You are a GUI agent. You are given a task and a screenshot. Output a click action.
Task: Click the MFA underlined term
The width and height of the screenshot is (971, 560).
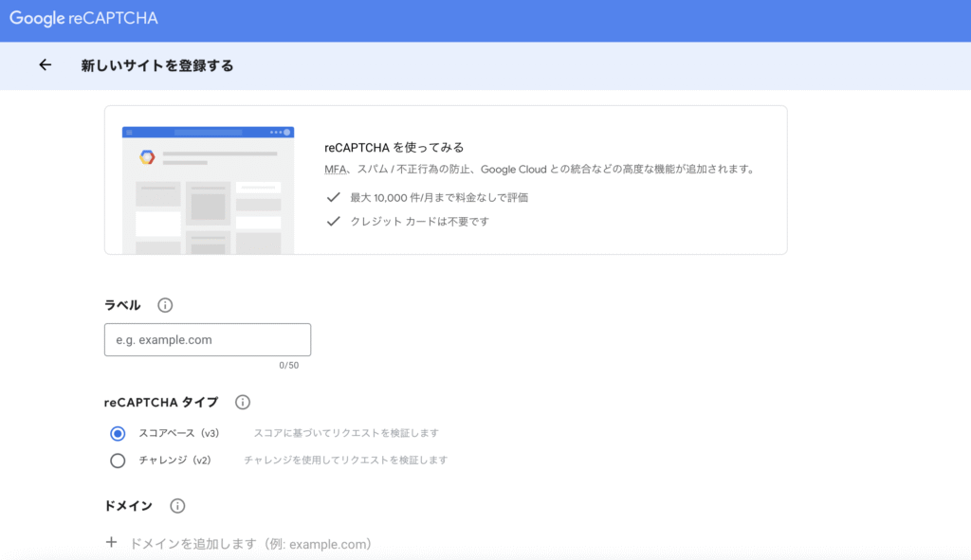tap(335, 170)
